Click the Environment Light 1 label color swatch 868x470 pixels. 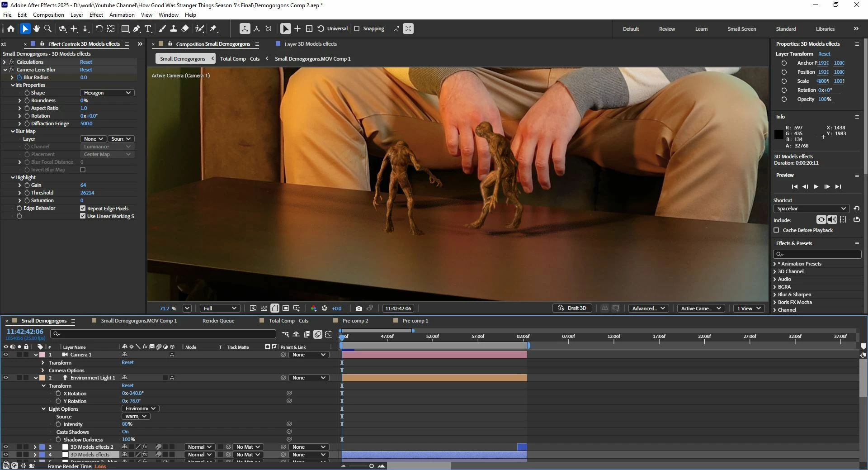click(42, 378)
